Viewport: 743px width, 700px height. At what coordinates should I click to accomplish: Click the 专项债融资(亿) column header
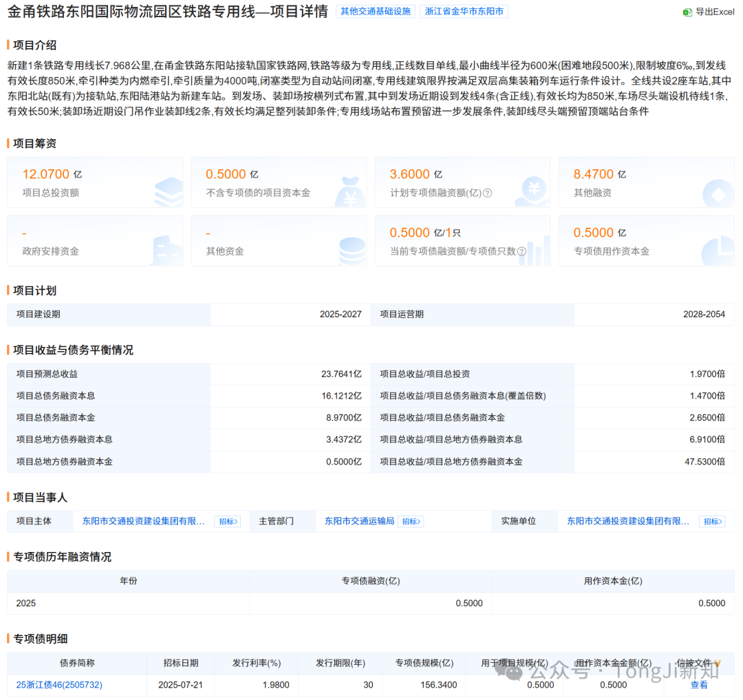(x=371, y=581)
